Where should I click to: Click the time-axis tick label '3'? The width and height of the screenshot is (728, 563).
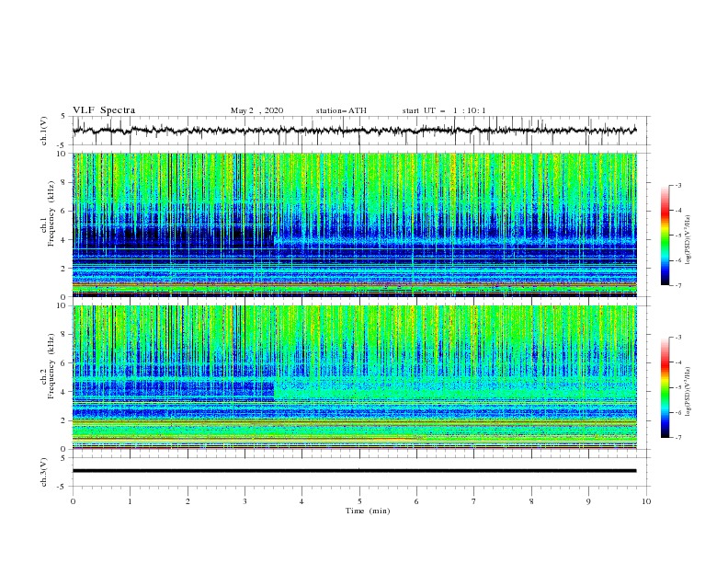click(x=245, y=501)
